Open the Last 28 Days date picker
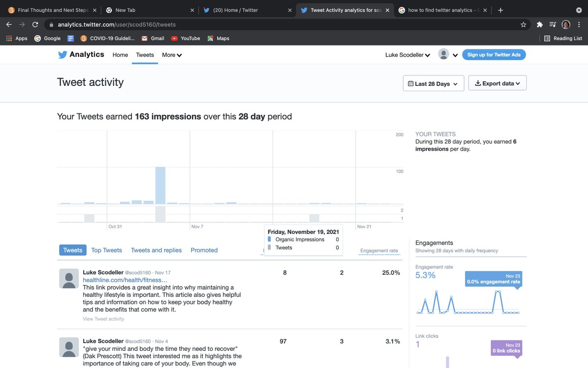Viewport: 588px width, 368px height. pyautogui.click(x=433, y=83)
